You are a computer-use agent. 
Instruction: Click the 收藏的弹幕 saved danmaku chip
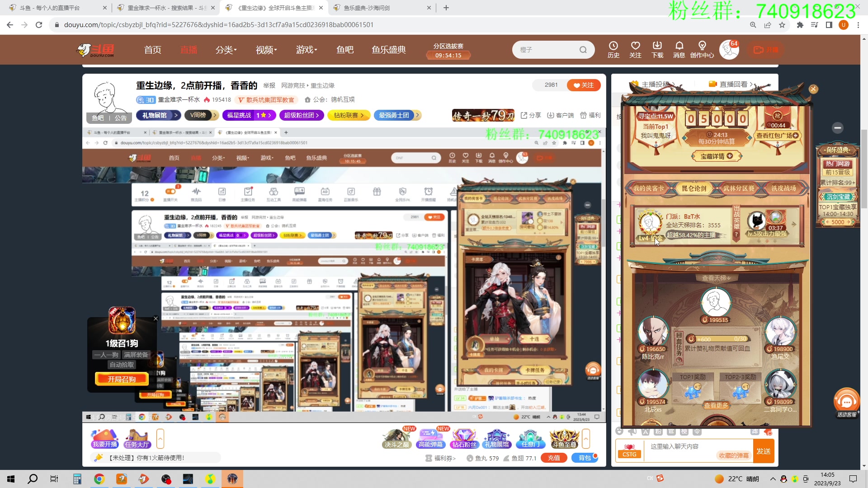pyautogui.click(x=734, y=455)
